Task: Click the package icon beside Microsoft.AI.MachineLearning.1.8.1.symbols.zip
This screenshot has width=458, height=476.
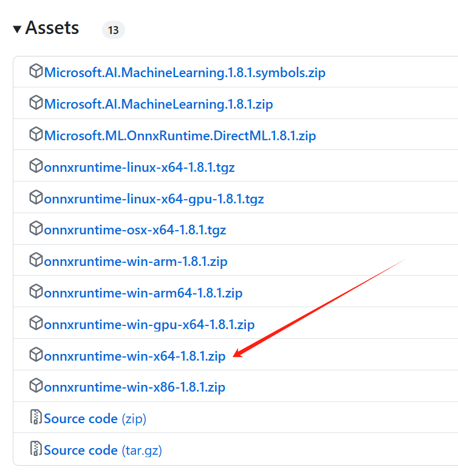Action: click(x=36, y=72)
